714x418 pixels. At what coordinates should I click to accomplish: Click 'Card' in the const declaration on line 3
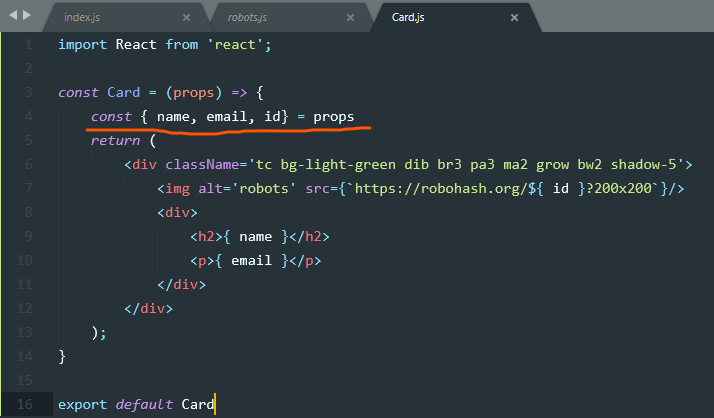coord(123,92)
